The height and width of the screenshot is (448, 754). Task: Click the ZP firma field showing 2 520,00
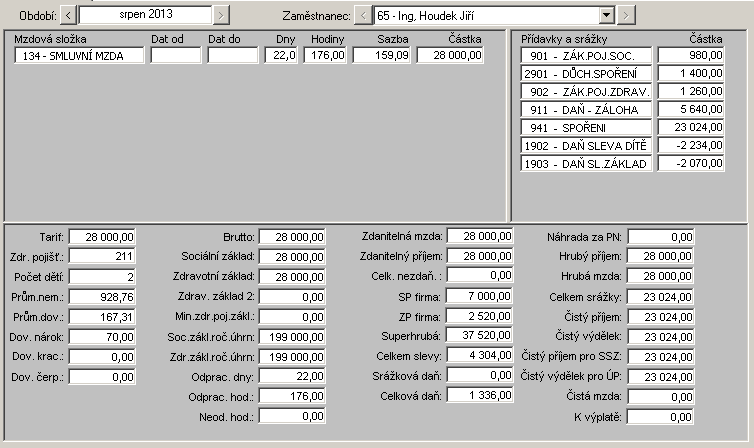pos(480,316)
